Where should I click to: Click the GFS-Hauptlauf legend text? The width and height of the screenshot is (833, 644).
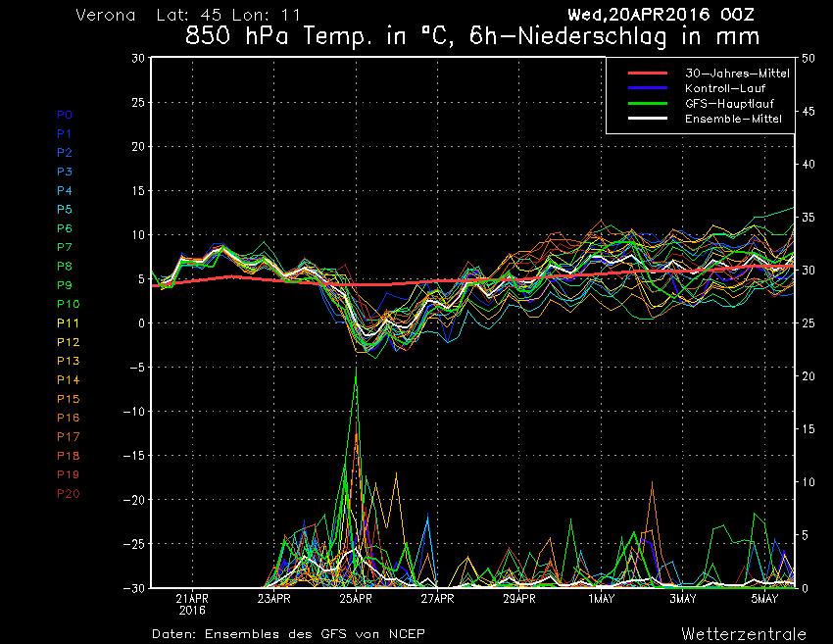pyautogui.click(x=729, y=104)
